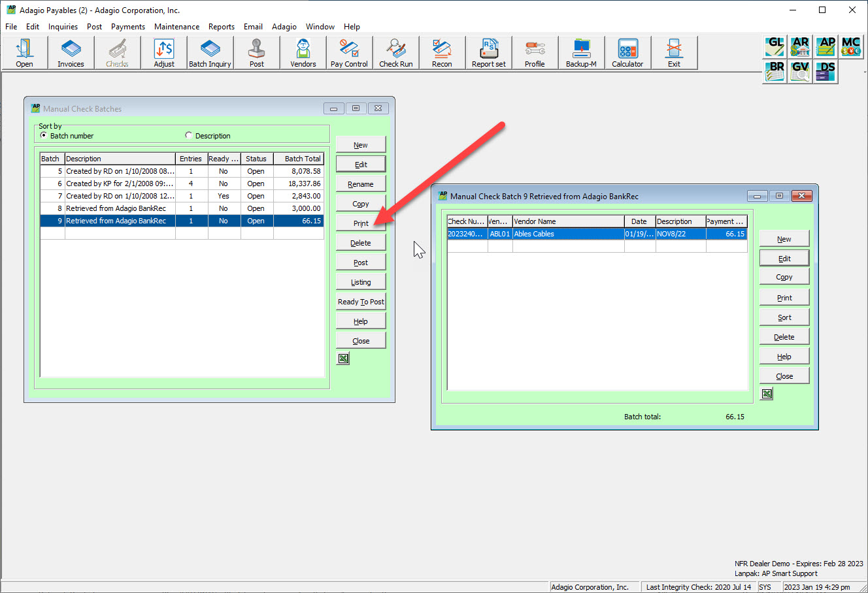Open the BR BankRec module icon
Viewport: 868px width, 593px height.
tap(775, 71)
